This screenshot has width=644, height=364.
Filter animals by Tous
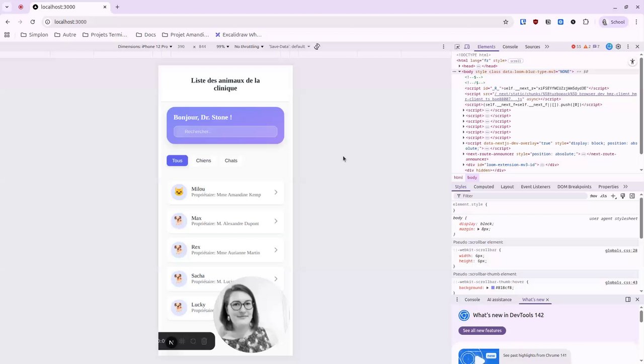pos(177,160)
